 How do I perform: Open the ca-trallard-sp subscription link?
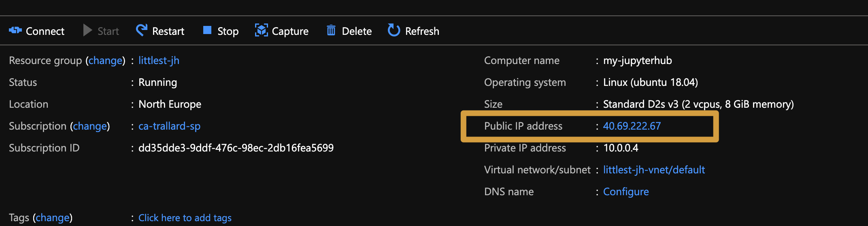pyautogui.click(x=169, y=126)
